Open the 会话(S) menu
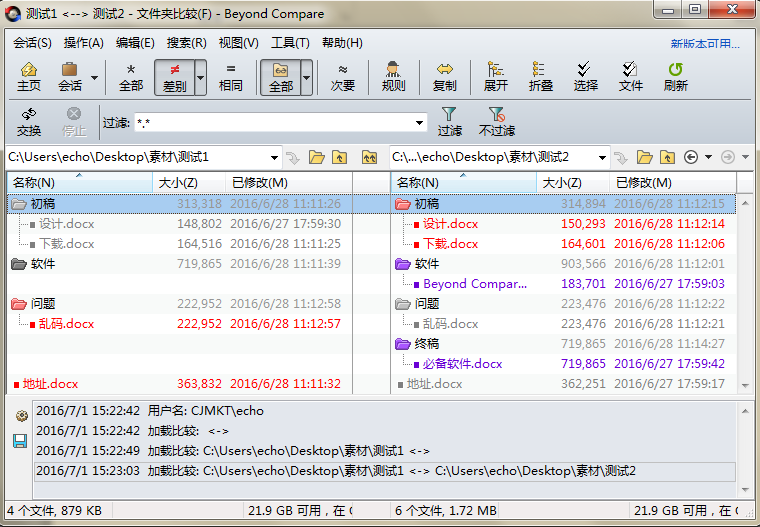Image resolution: width=760 pixels, height=527 pixels. [x=32, y=43]
